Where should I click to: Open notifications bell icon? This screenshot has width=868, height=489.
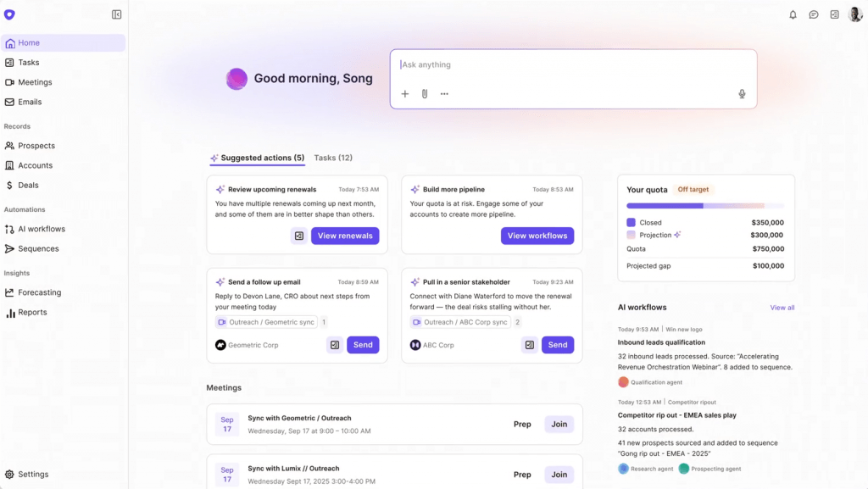(793, 15)
